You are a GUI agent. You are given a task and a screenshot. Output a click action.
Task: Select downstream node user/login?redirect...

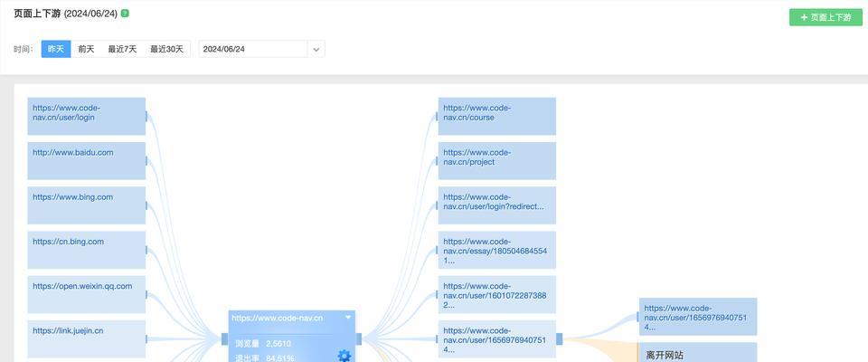(x=497, y=205)
